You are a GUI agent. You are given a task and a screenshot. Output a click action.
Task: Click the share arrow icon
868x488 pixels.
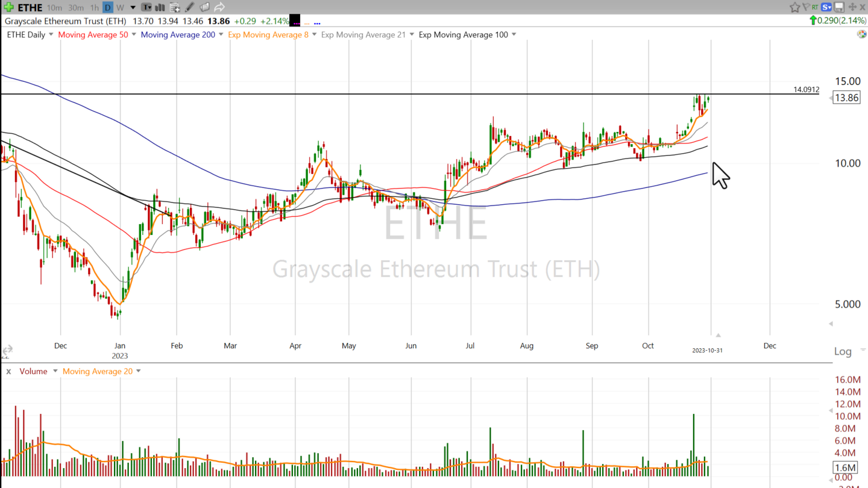(219, 7)
